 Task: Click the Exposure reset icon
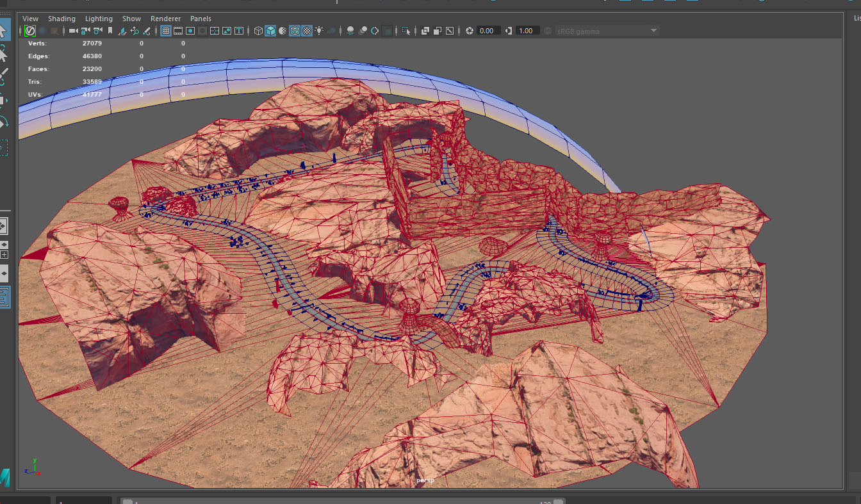[470, 31]
